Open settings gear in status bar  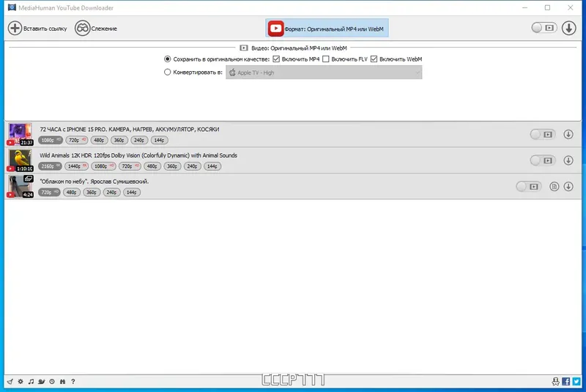point(21,382)
